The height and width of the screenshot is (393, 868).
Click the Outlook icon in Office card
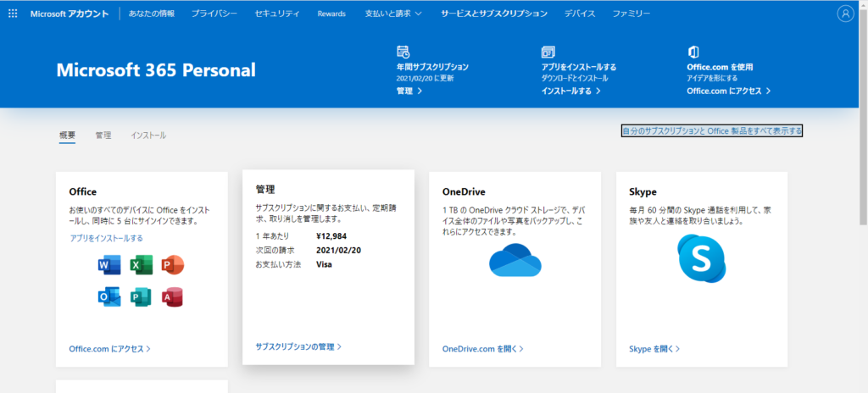[x=109, y=297]
